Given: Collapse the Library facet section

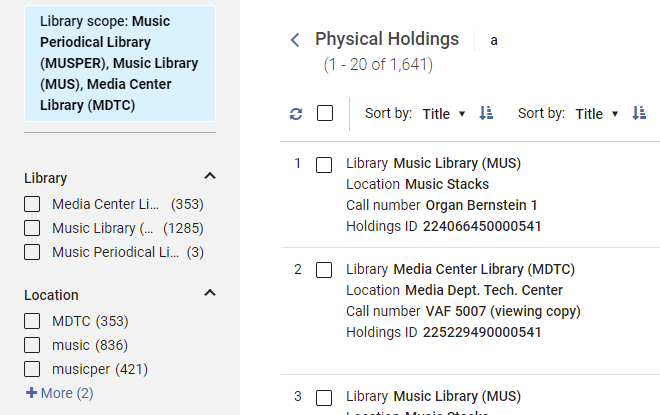Looking at the screenshot, I should coord(209,177).
